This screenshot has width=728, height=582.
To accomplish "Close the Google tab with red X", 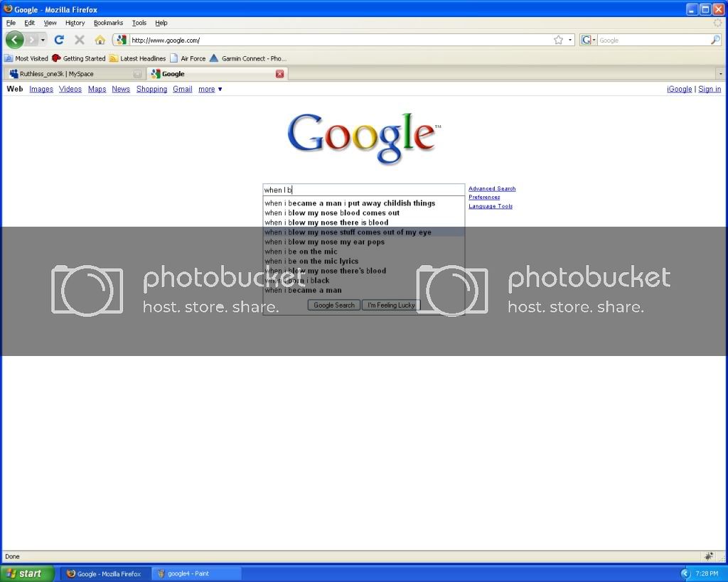I will 279,74.
